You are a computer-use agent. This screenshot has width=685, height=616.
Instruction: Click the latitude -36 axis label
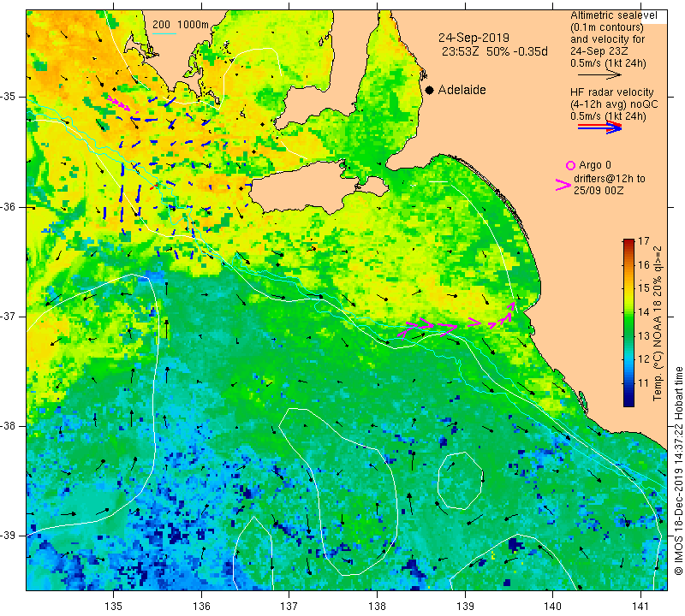point(9,206)
